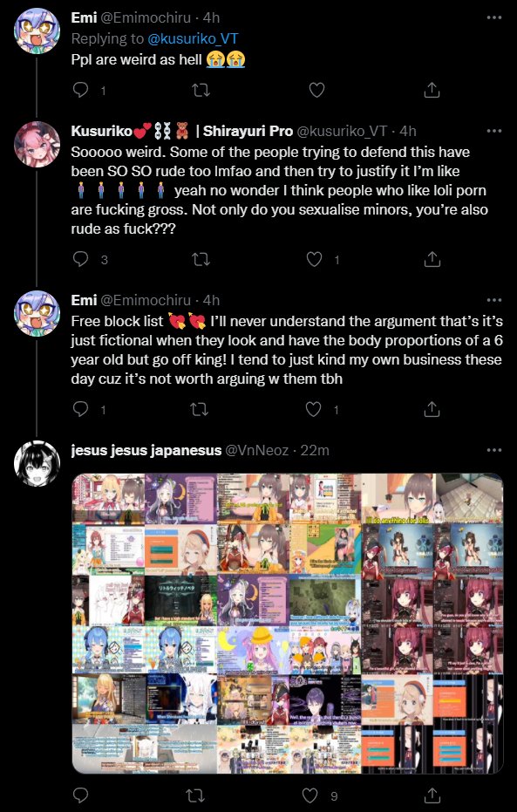Open more options on Kusuriko's tweet
Viewport: 517px width, 812px height.
494,131
